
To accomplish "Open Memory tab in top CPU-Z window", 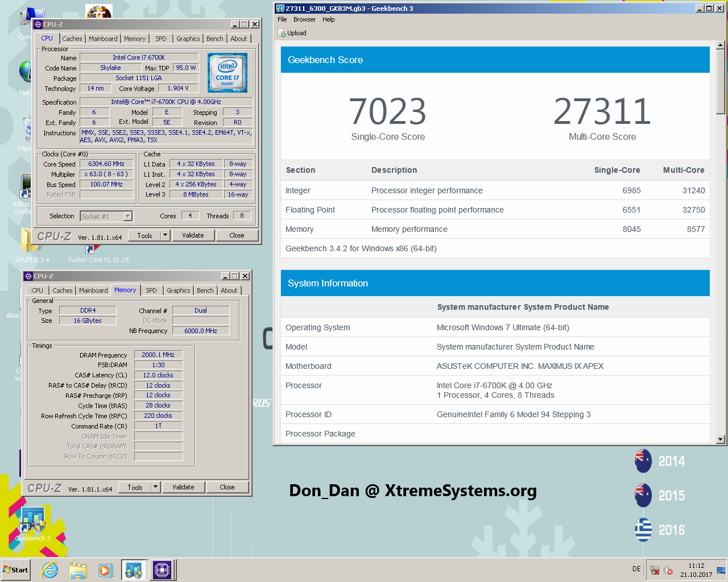I will [135, 39].
